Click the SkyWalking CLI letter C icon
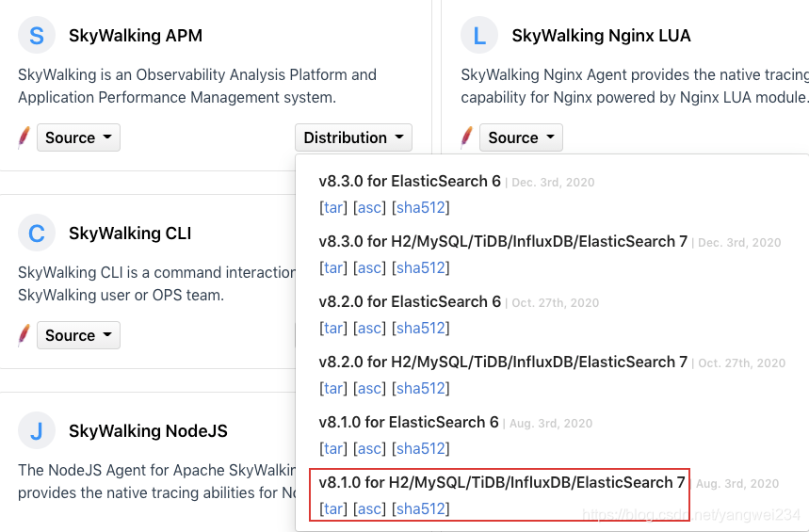 pyautogui.click(x=37, y=233)
